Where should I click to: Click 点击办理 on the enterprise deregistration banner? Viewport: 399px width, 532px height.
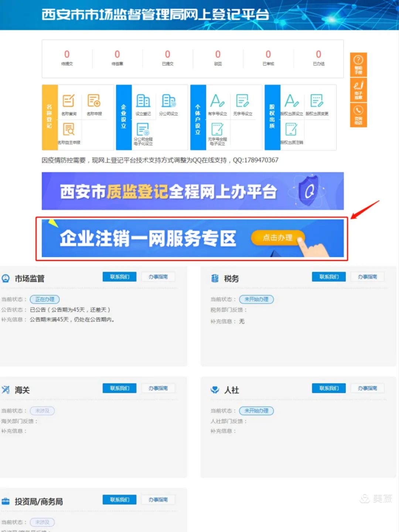pyautogui.click(x=278, y=237)
